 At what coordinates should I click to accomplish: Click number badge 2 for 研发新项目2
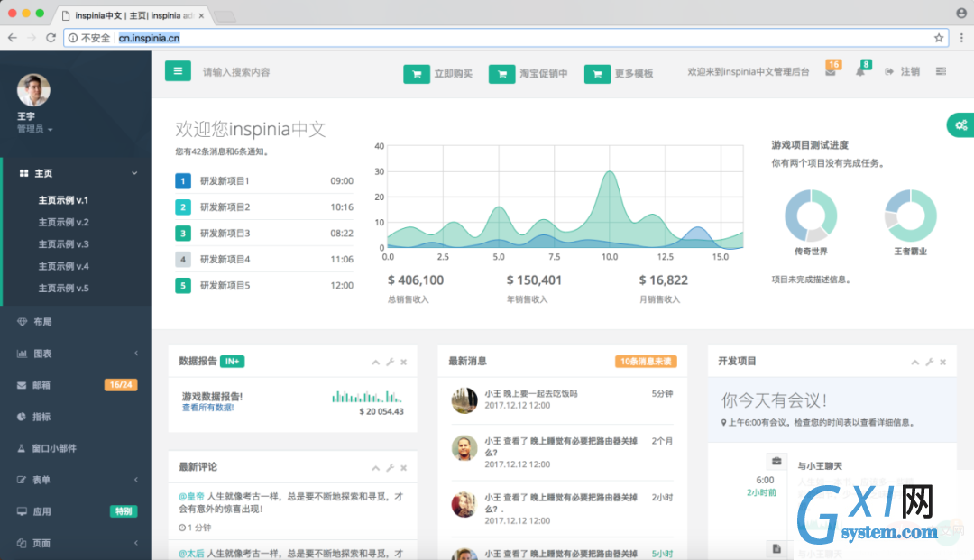[182, 207]
